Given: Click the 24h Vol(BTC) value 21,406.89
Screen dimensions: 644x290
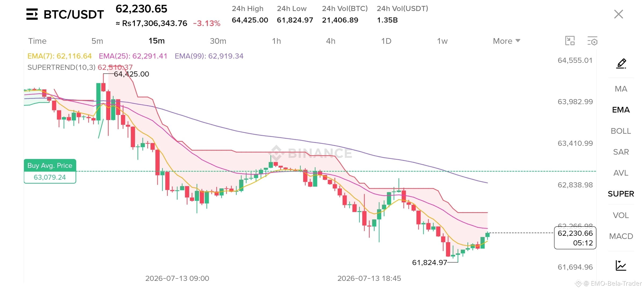Looking at the screenshot, I should (x=340, y=20).
